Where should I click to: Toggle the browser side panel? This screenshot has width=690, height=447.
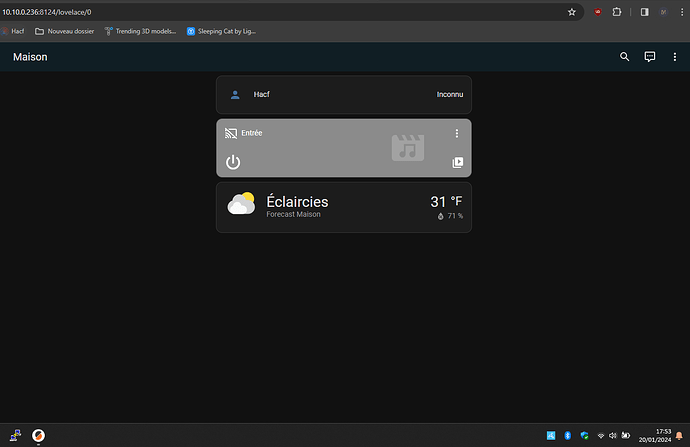coord(644,12)
